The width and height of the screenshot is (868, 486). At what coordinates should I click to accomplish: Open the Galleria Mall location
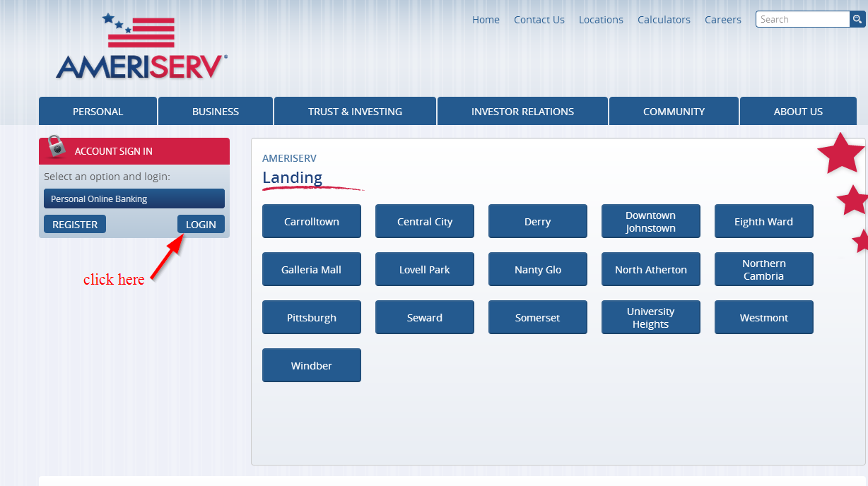312,269
